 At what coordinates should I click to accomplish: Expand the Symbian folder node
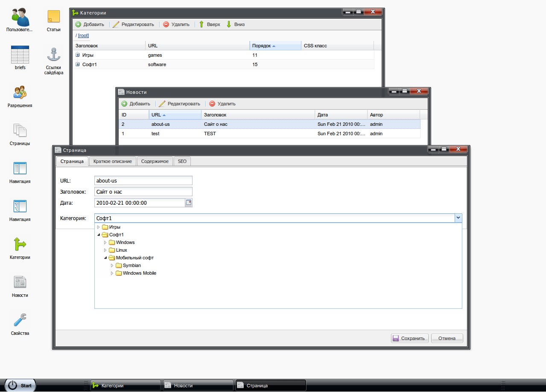pos(112,265)
